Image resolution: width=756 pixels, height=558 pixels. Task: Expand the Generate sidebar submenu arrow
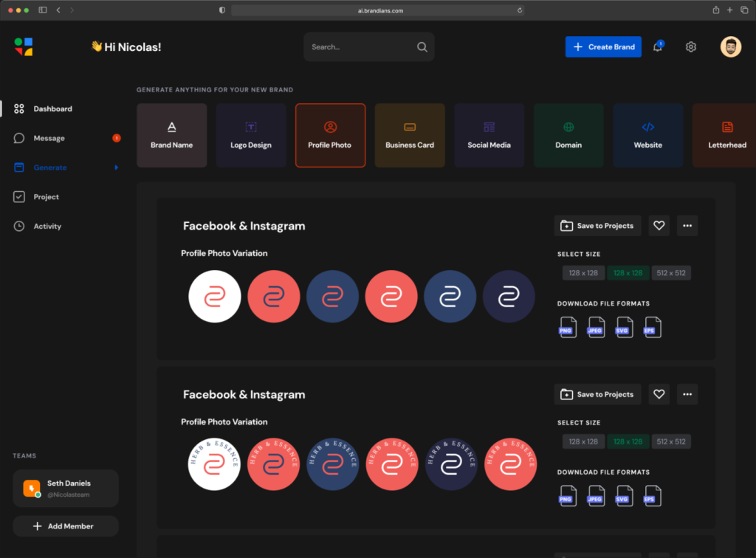(x=116, y=168)
